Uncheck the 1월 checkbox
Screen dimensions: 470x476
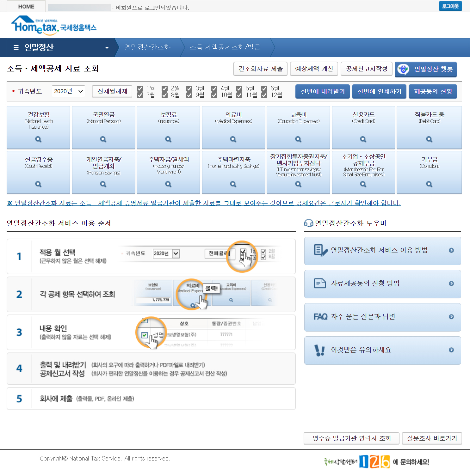(140, 88)
